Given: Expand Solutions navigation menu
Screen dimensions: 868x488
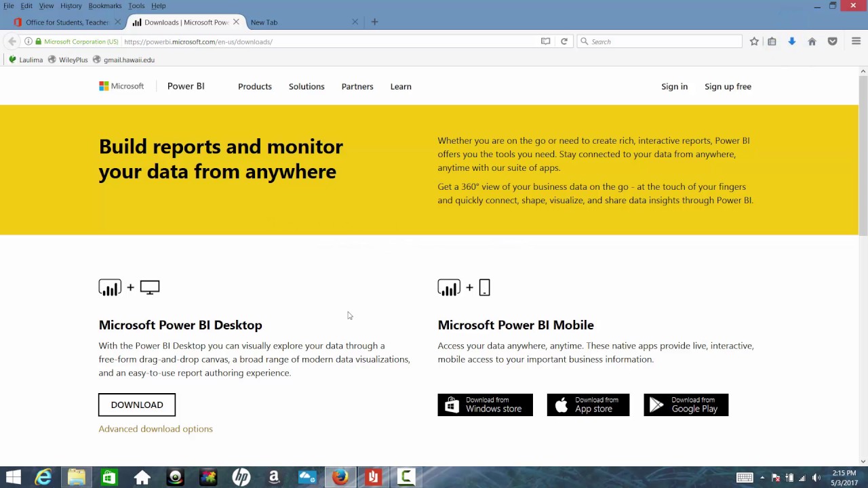Looking at the screenshot, I should click(307, 86).
